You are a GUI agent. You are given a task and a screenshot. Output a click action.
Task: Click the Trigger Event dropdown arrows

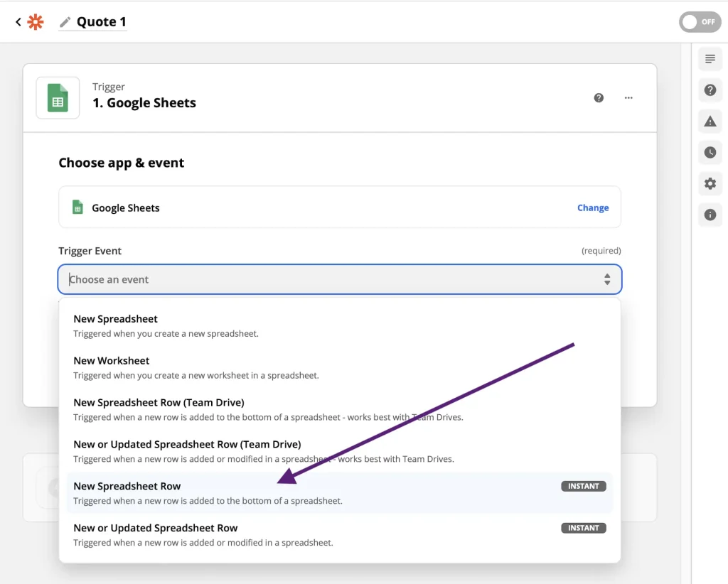click(607, 279)
